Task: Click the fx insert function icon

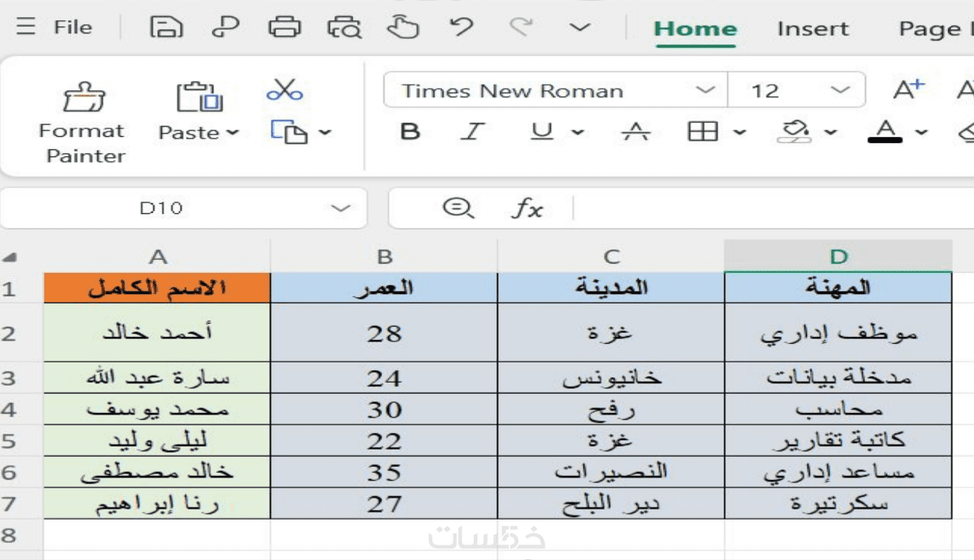Action: [x=527, y=208]
